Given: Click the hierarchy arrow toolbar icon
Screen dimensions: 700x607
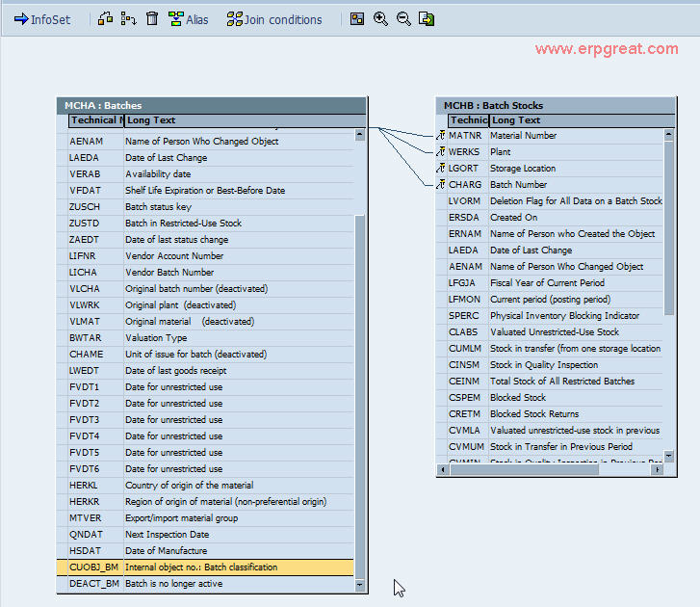Looking at the screenshot, I should pyautogui.click(x=129, y=18).
